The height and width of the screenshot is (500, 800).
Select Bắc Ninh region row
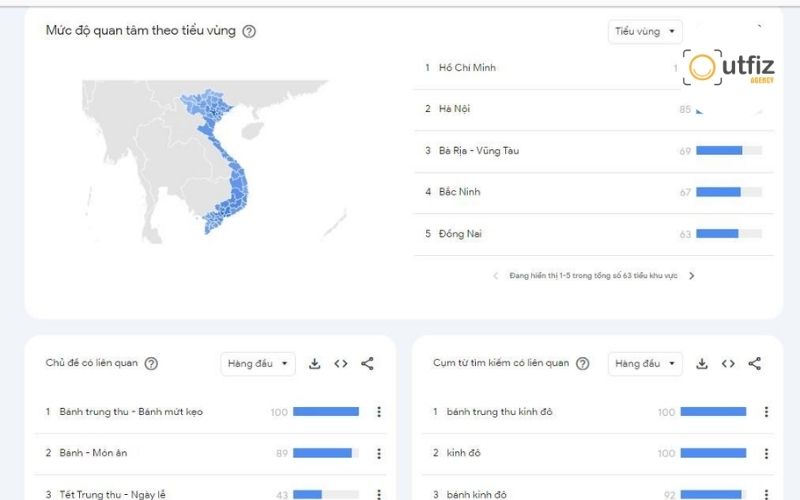(593, 192)
